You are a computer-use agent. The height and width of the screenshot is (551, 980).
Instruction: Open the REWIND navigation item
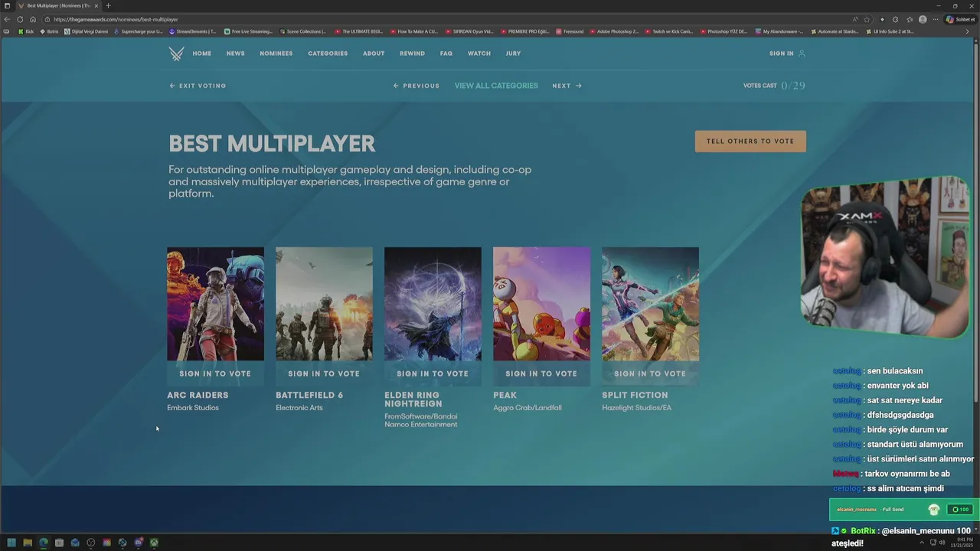[412, 54]
